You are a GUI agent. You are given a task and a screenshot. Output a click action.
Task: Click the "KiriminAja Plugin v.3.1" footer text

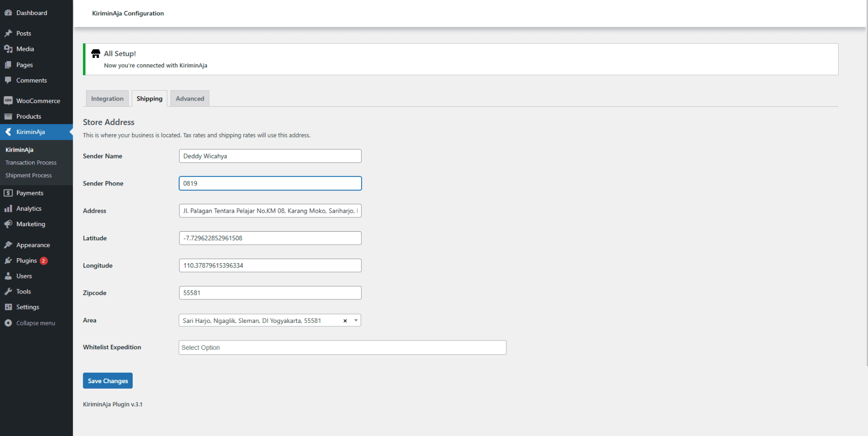(x=113, y=404)
